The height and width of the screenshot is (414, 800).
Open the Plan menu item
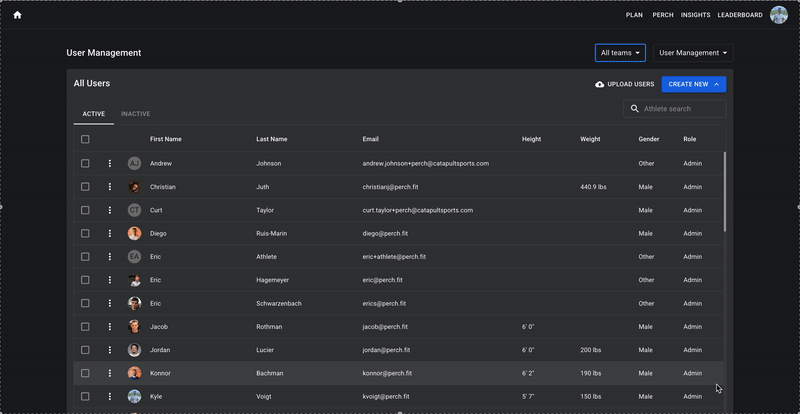click(634, 15)
